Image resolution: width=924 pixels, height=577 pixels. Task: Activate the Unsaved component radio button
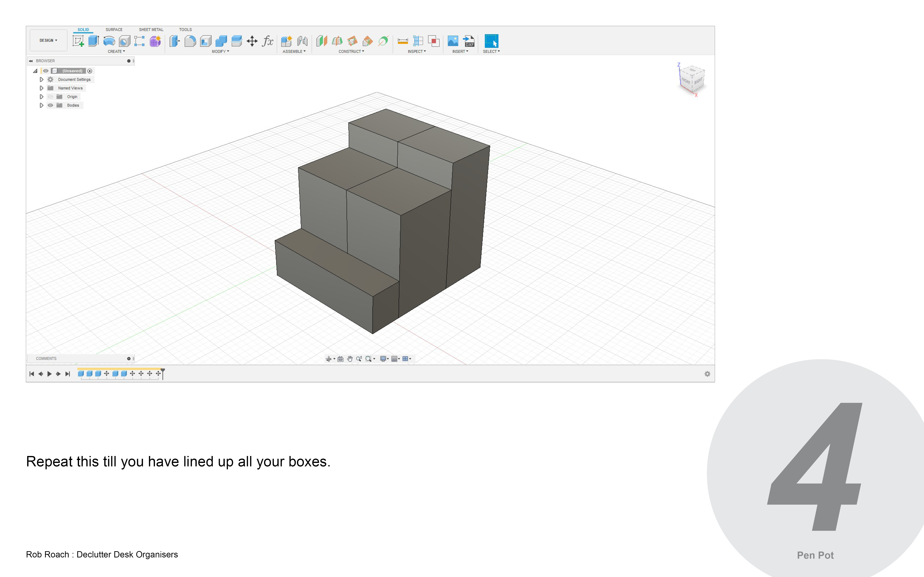pos(90,71)
